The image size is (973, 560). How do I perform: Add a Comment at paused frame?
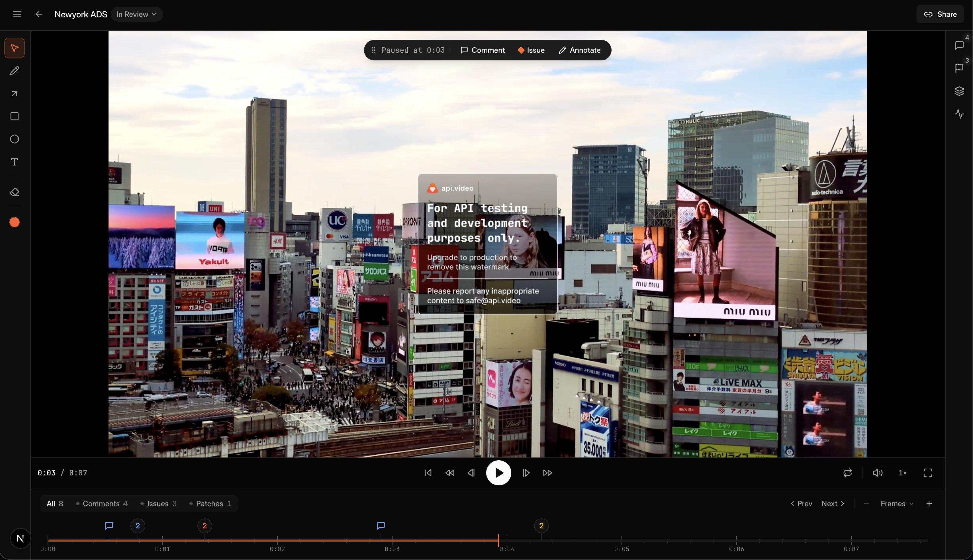(483, 50)
